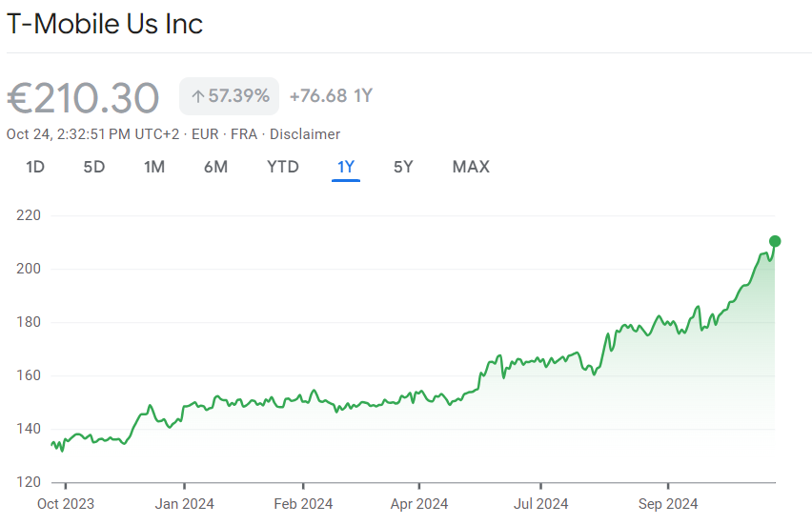Click the 120 y-axis label
This screenshot has width=812, height=525.
[29, 482]
